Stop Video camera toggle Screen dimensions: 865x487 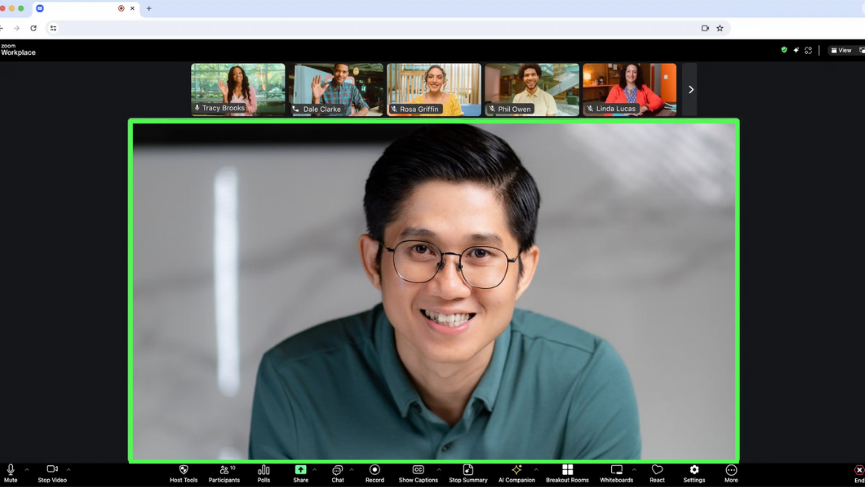pos(52,470)
